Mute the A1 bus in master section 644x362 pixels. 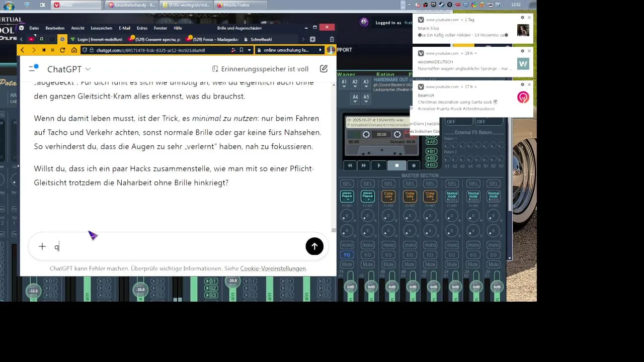click(347, 264)
